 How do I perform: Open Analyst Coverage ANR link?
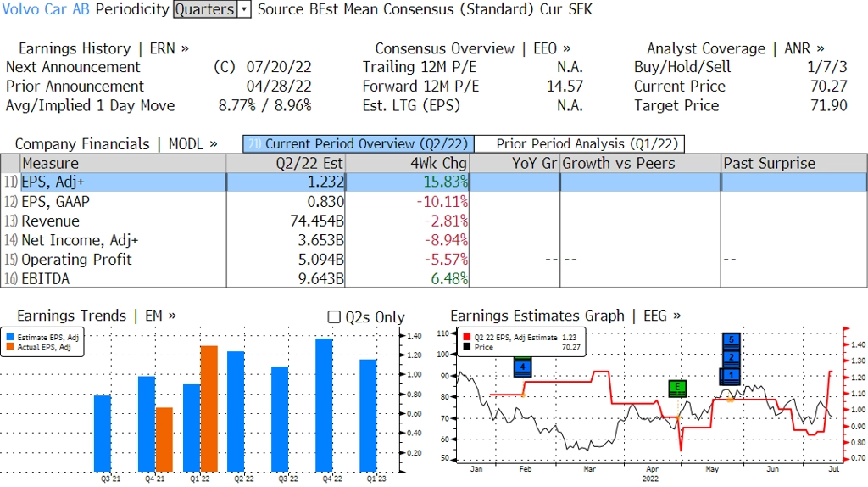735,48
